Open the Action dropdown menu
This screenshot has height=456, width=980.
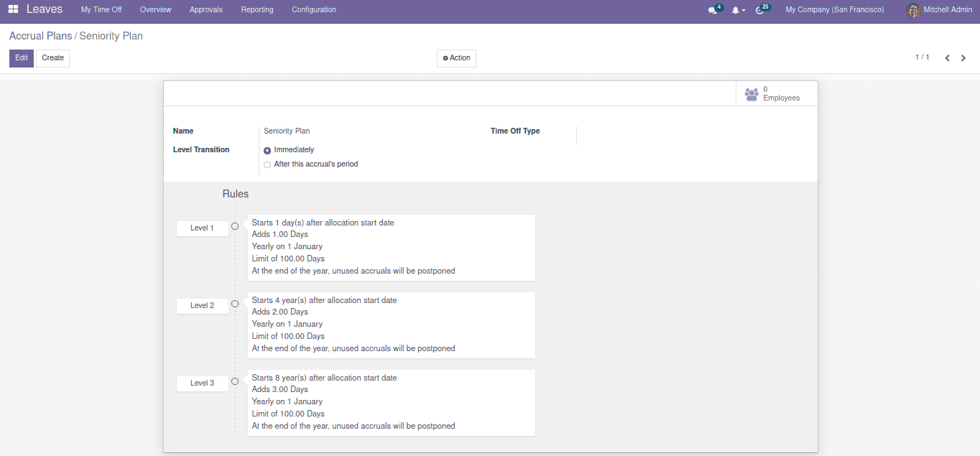tap(456, 58)
